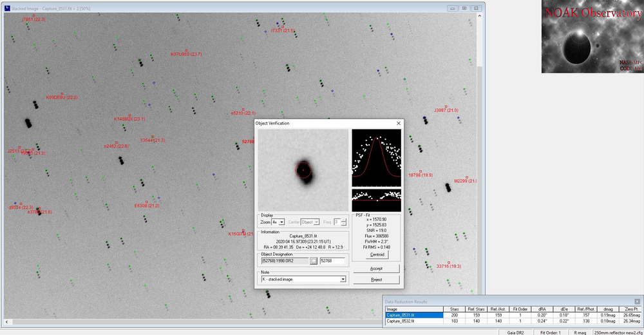644x335 pixels.
Task: Close the Data Reduction Results panel
Action: 636,301
